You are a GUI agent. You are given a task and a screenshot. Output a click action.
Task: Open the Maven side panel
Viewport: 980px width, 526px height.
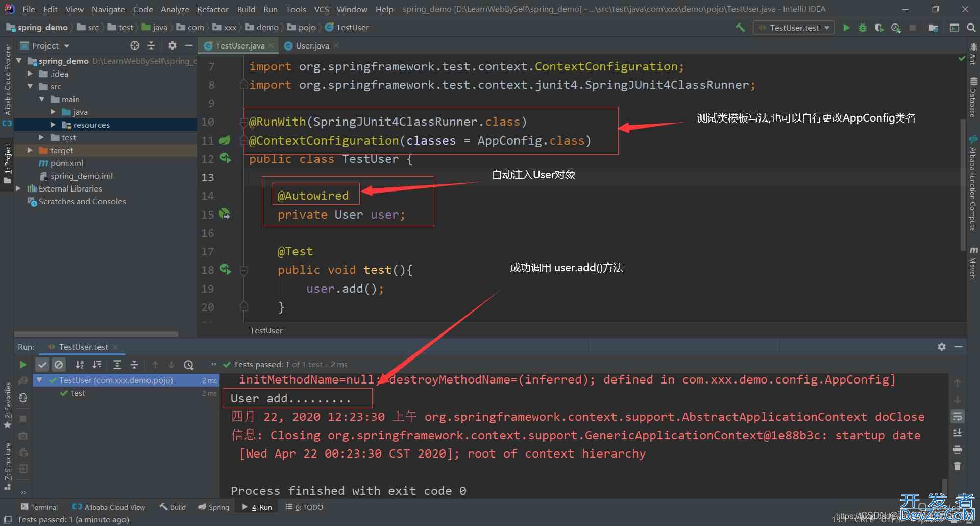[973, 262]
